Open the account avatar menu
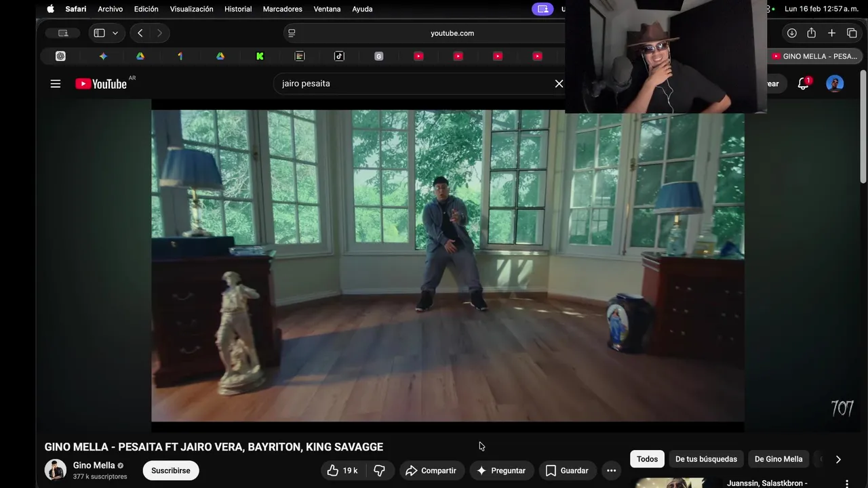 pos(835,83)
